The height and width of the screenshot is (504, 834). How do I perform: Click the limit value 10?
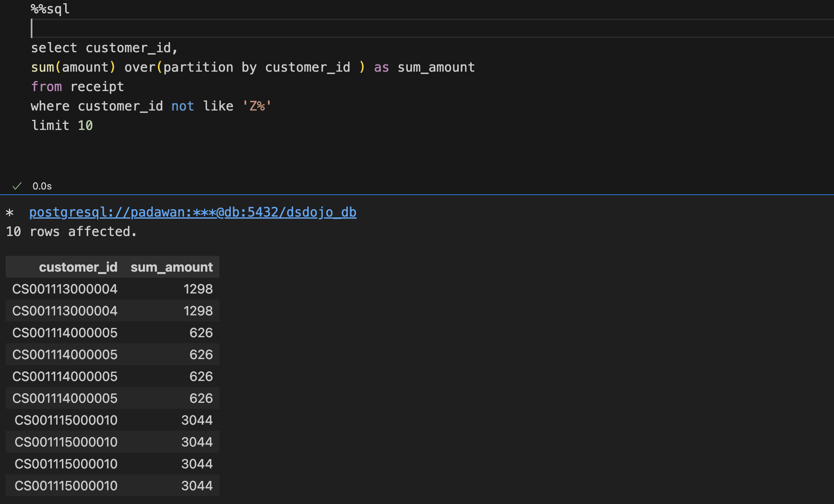click(x=85, y=125)
